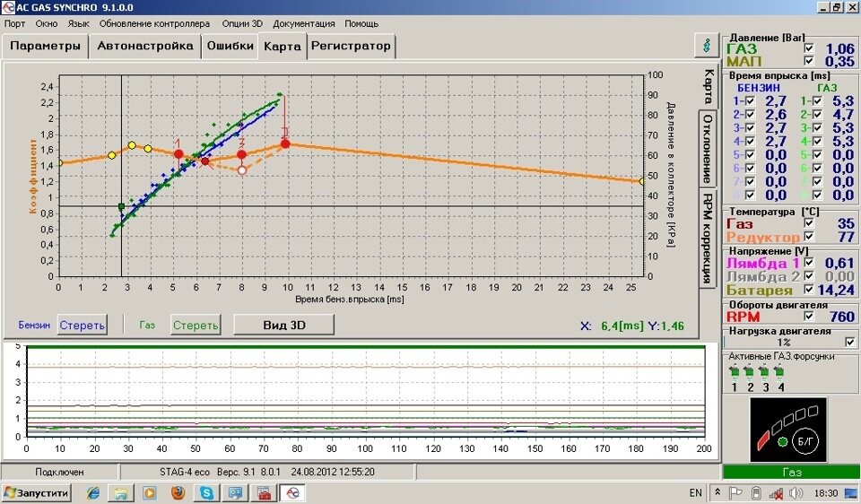Open the Помощь menu
This screenshot has height=504, width=861.
361,23
